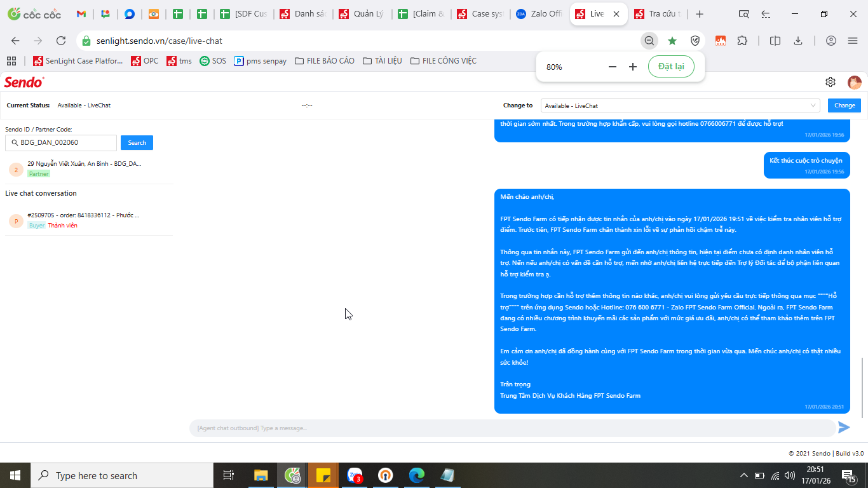Viewport: 868px width, 488px height.
Task: Open a new browser tab
Action: coord(700,14)
